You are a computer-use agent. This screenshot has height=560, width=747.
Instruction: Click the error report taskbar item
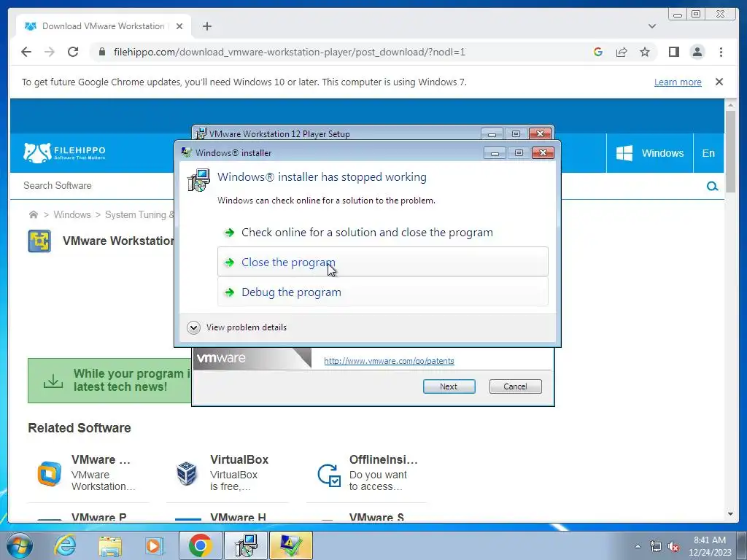(x=291, y=545)
